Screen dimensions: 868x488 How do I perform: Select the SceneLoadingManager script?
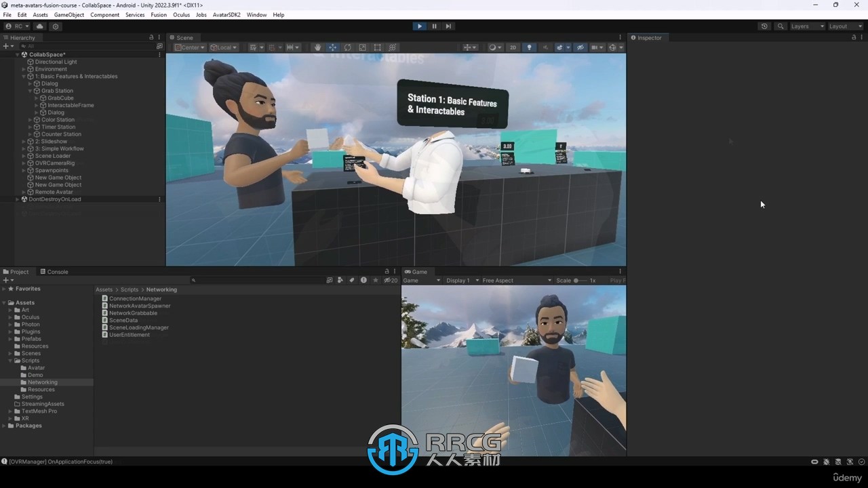tap(138, 327)
